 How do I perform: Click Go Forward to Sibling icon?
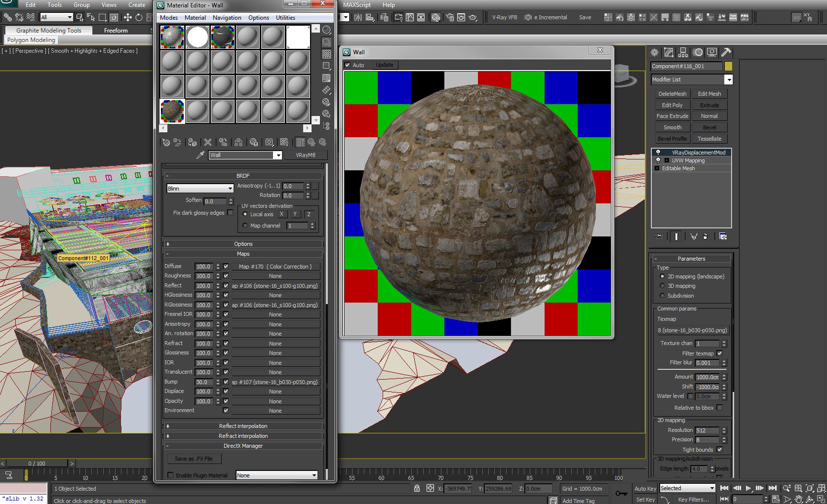point(322,142)
